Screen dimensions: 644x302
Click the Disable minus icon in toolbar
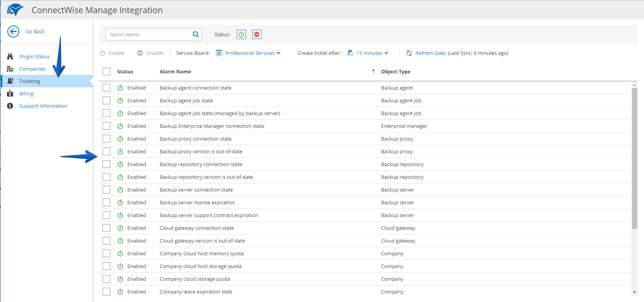[x=140, y=53]
